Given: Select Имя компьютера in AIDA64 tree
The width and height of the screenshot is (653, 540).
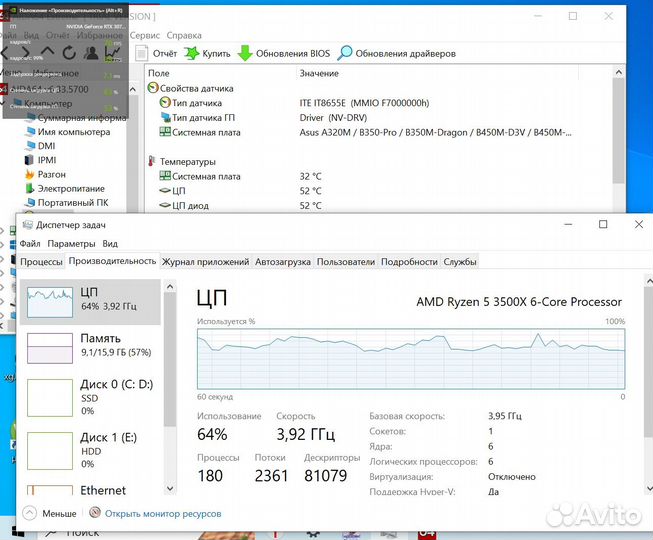Looking at the screenshot, I should 68,132.
